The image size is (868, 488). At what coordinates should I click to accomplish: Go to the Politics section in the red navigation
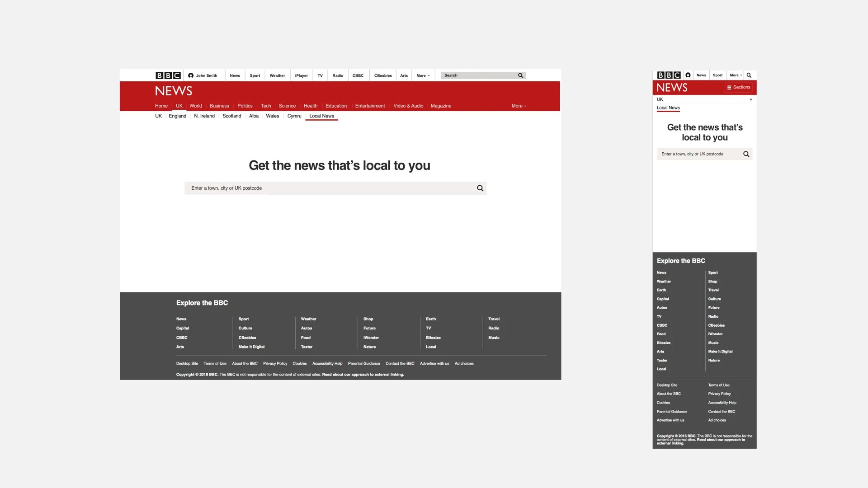click(245, 106)
